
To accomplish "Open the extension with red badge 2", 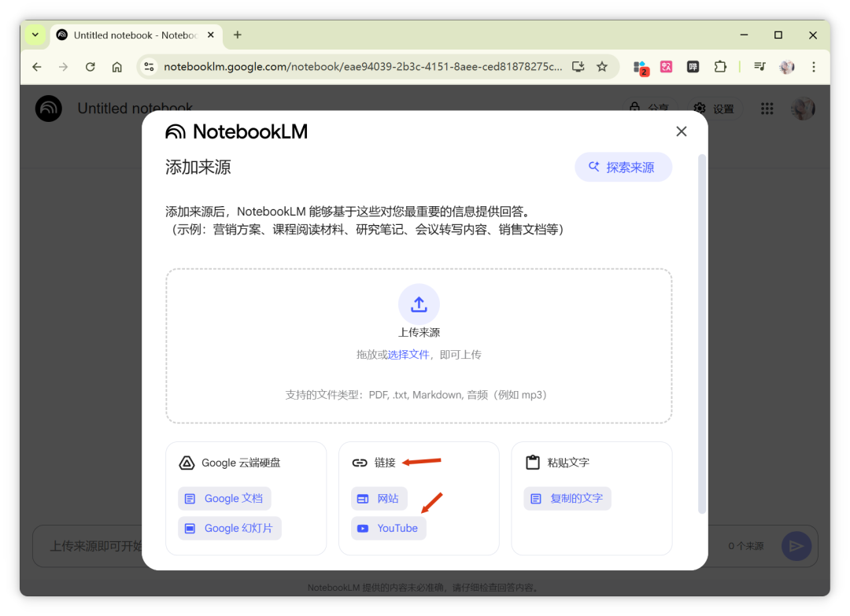I will 641,68.
